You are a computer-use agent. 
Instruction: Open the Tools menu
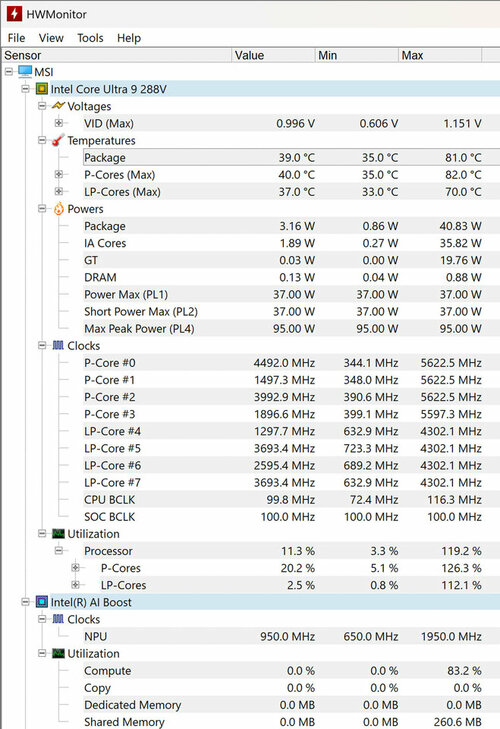click(90, 38)
